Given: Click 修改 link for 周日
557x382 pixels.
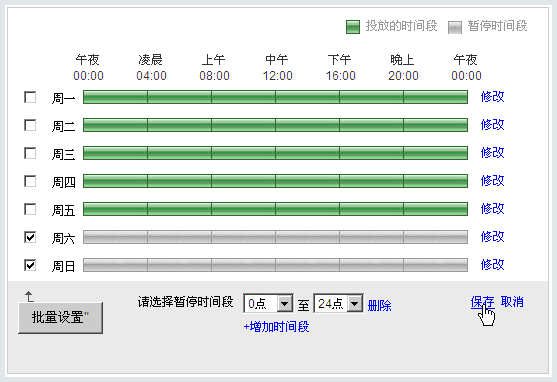Looking at the screenshot, I should [492, 265].
